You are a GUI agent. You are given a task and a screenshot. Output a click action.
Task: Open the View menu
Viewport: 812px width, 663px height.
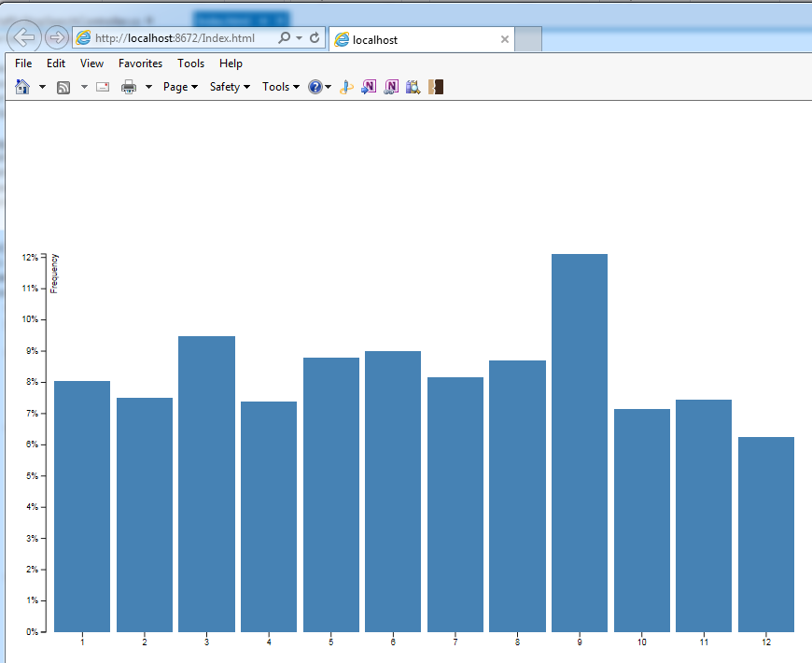[x=91, y=63]
